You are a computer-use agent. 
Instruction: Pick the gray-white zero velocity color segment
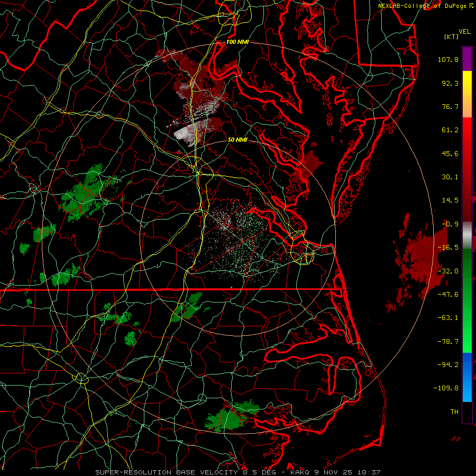tap(467, 235)
